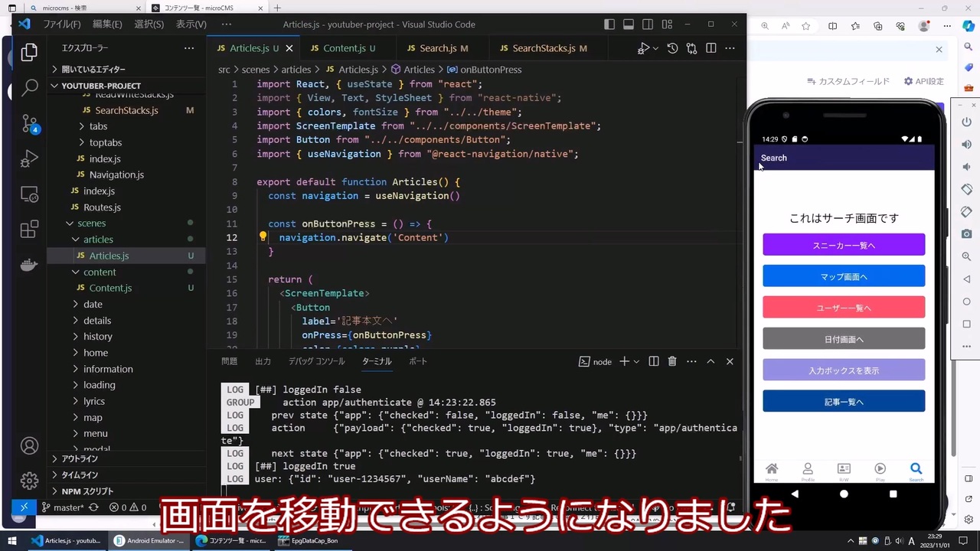Open Source Control view showing 4 changes
The height and width of the screenshot is (551, 980).
[29, 124]
